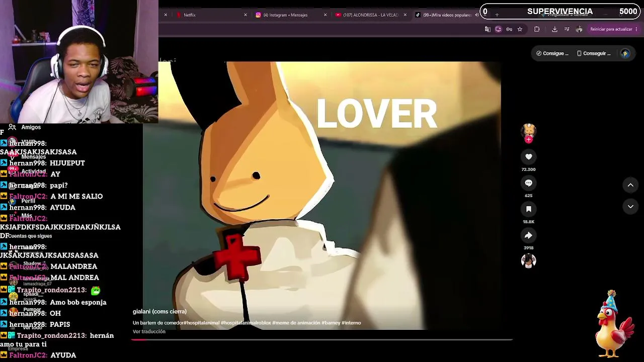Seek on the TikTok video progress bar
This screenshot has width=644, height=362.
click(x=322, y=340)
